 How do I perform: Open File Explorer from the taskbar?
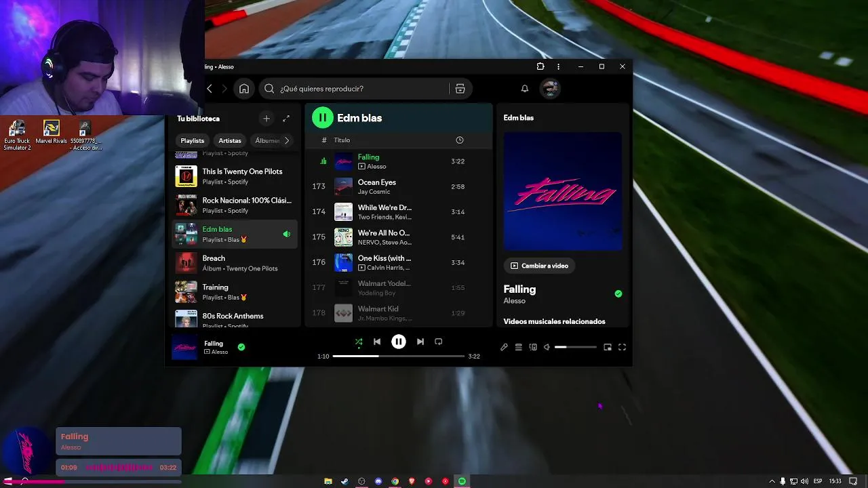click(328, 481)
